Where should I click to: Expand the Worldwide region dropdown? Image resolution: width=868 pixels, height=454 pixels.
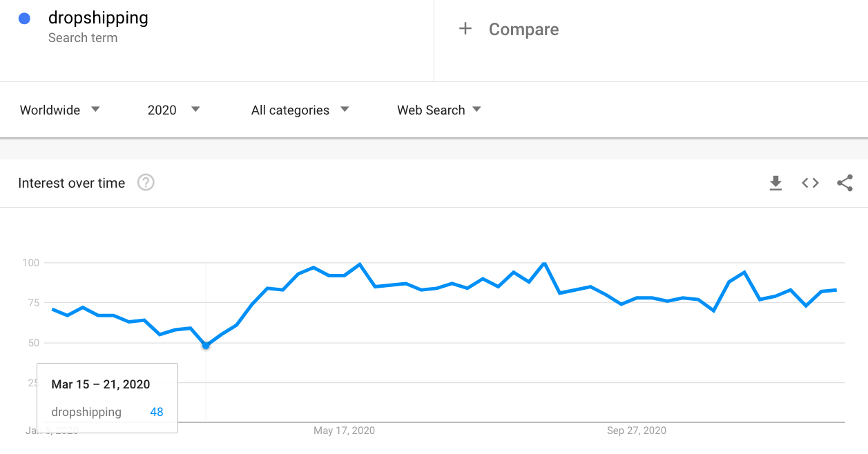[x=60, y=110]
